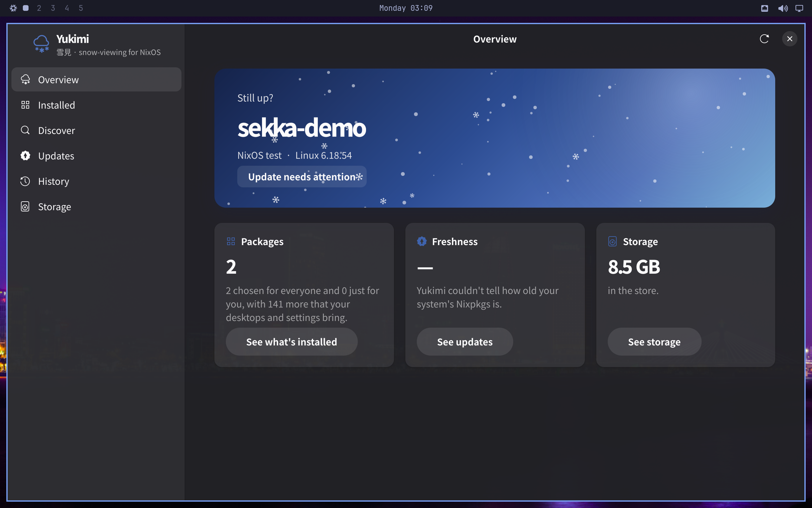Screen dimensions: 812x508
Task: Click the 'See storage' button
Action: pyautogui.click(x=654, y=342)
